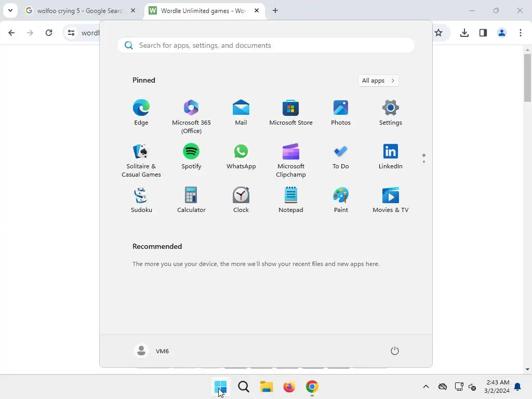The image size is (532, 399).
Task: Open Notepad
Action: click(x=291, y=200)
